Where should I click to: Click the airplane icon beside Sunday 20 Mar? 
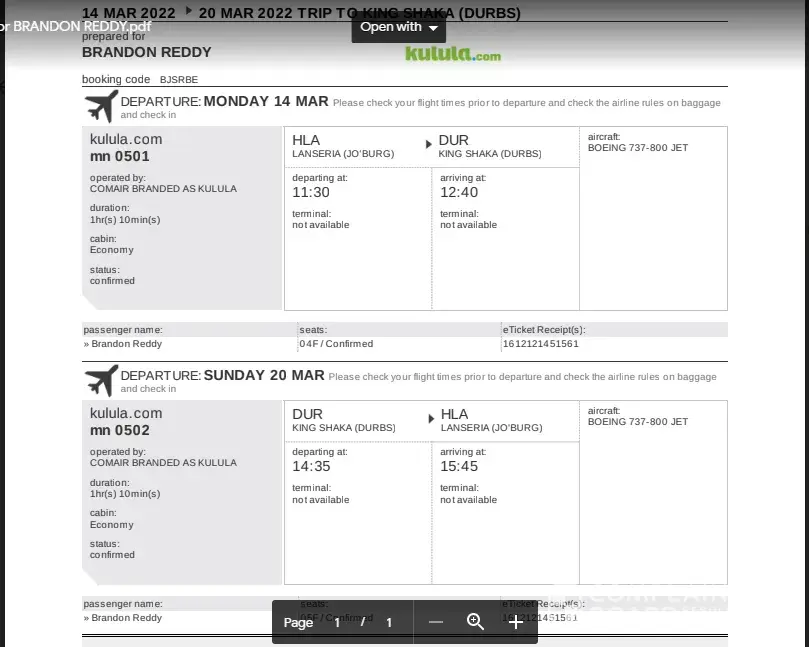click(100, 380)
